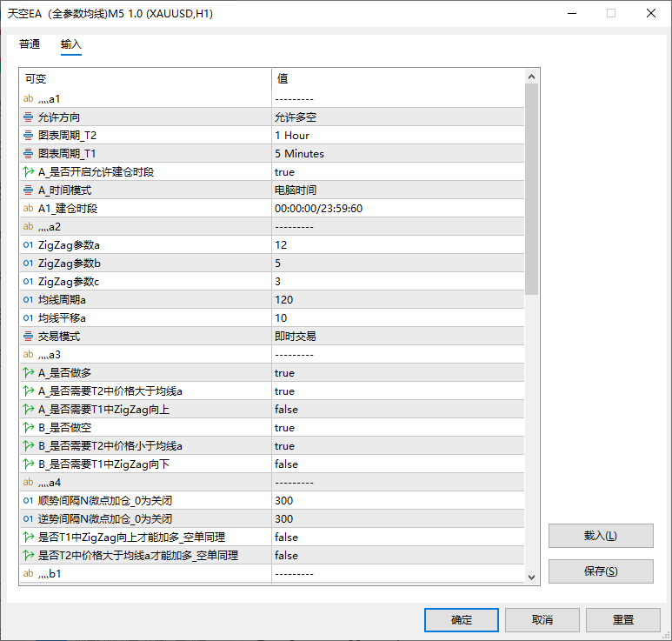Click the vertical scrollbar thumb
672x641 pixels.
(531, 189)
